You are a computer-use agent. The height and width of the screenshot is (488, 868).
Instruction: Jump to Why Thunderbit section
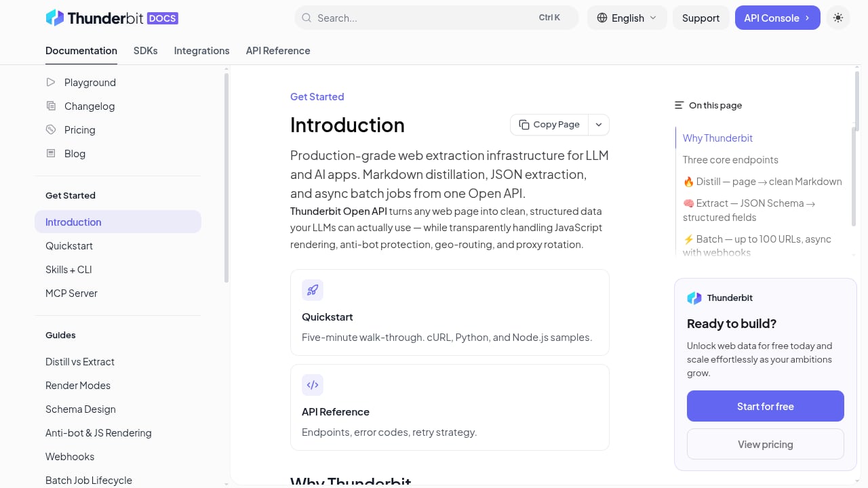pos(717,138)
